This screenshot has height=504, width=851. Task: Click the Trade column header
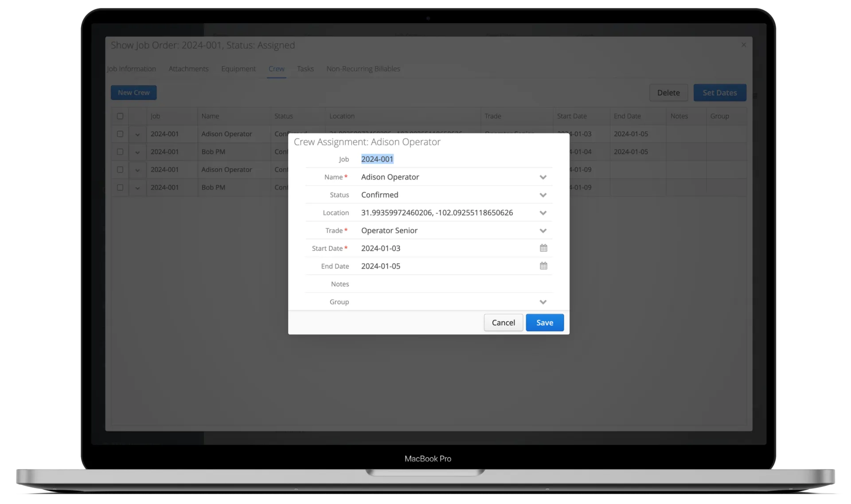pos(517,116)
